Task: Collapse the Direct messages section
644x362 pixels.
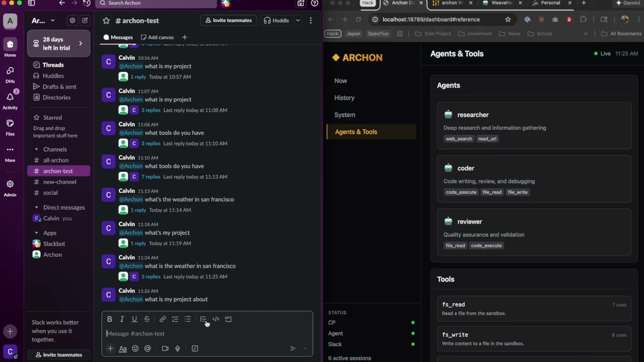Action: point(36,208)
